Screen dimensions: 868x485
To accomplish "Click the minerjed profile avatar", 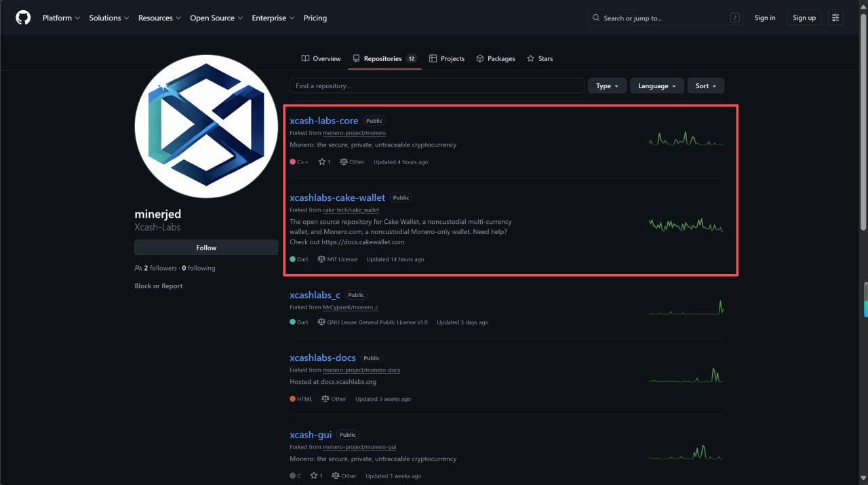I will pos(206,126).
